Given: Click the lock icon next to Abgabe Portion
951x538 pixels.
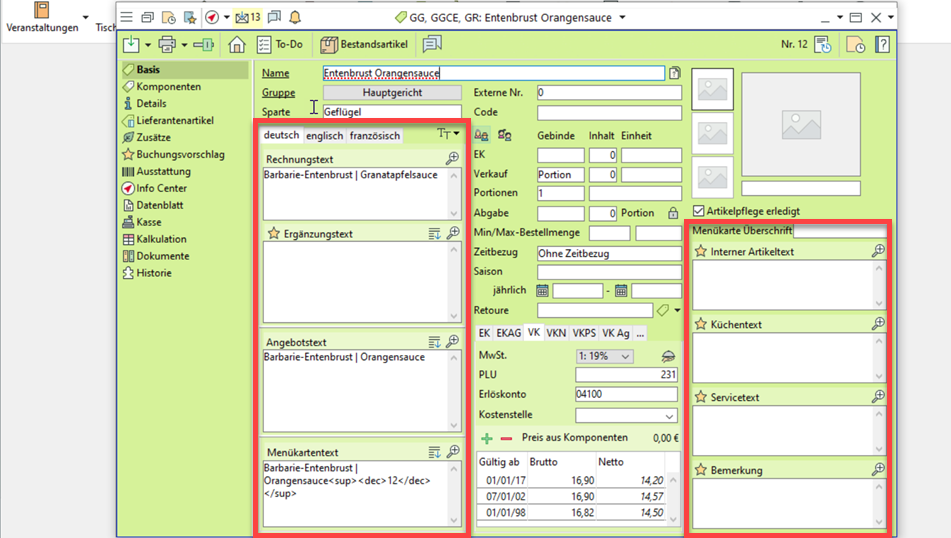Looking at the screenshot, I should coord(674,213).
